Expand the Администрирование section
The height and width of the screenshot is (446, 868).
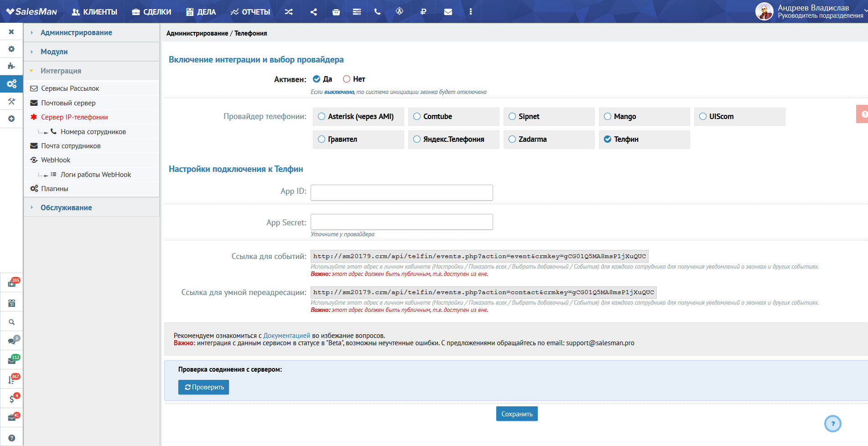tap(76, 32)
